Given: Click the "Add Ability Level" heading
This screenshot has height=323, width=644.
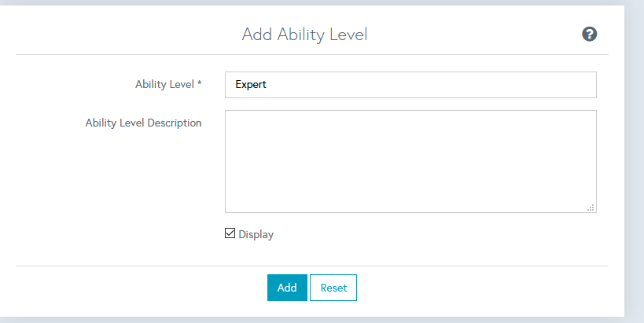Looking at the screenshot, I should (x=304, y=35).
